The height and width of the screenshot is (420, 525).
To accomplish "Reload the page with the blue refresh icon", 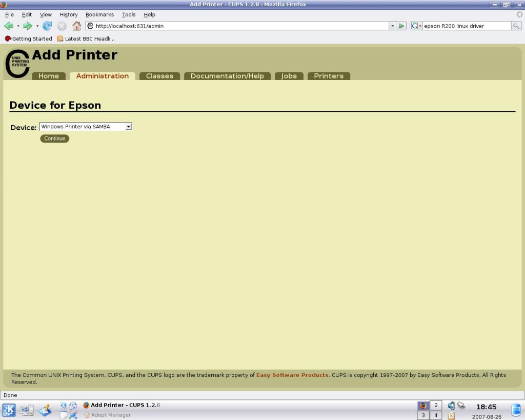I will tap(47, 26).
